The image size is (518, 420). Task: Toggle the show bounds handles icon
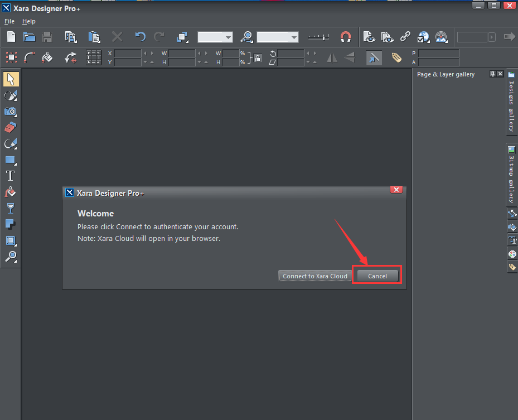(11, 57)
